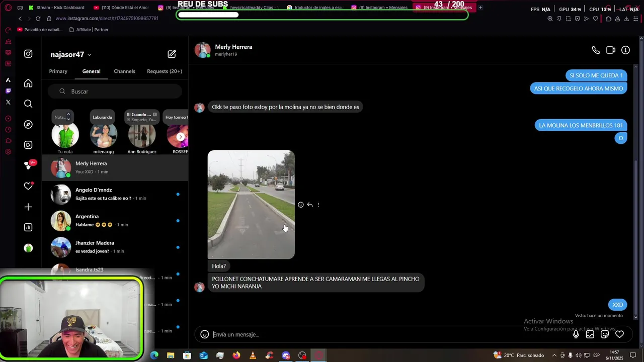Open the weather widget 20°C Parc. soleado
Screen dimensions: 644x362
519,355
